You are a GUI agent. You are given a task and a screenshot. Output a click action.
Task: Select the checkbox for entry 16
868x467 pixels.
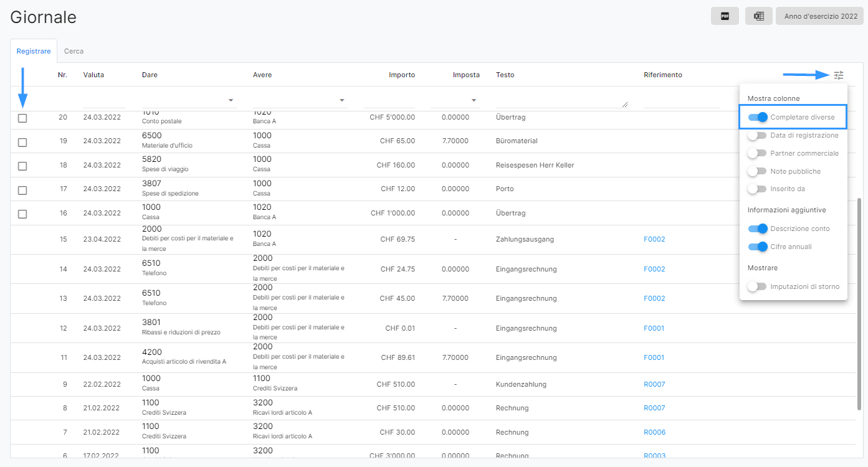pos(22,214)
